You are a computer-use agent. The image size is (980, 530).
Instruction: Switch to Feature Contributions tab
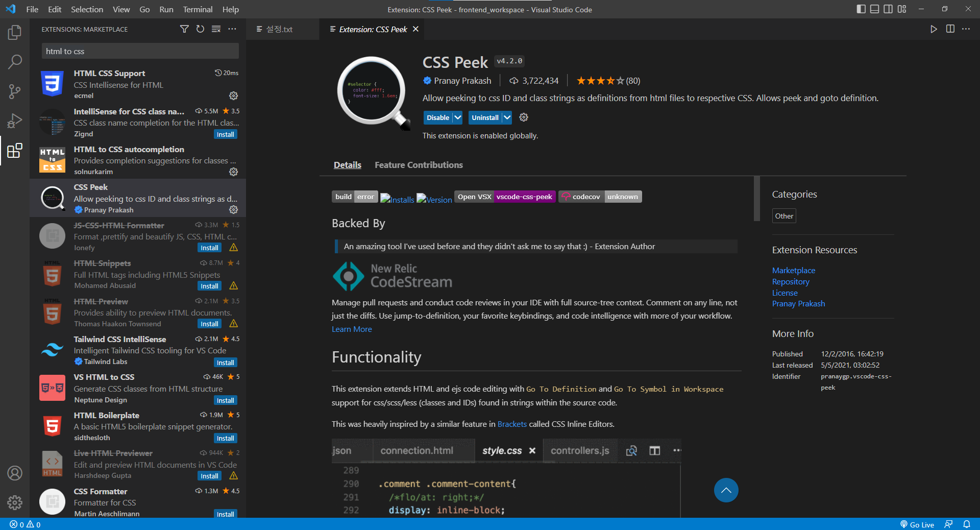coord(419,165)
